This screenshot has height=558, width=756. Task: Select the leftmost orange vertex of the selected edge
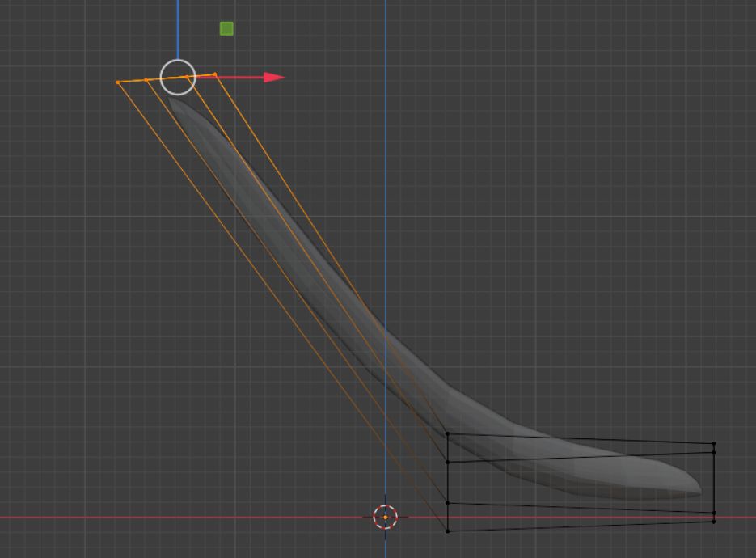pos(117,82)
